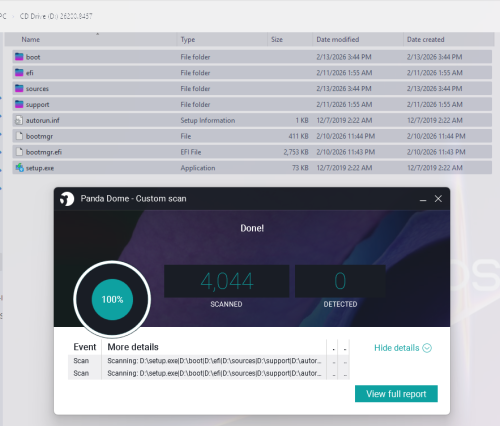
Task: Click the Panda Dome - Custom scan title
Action: (x=133, y=199)
